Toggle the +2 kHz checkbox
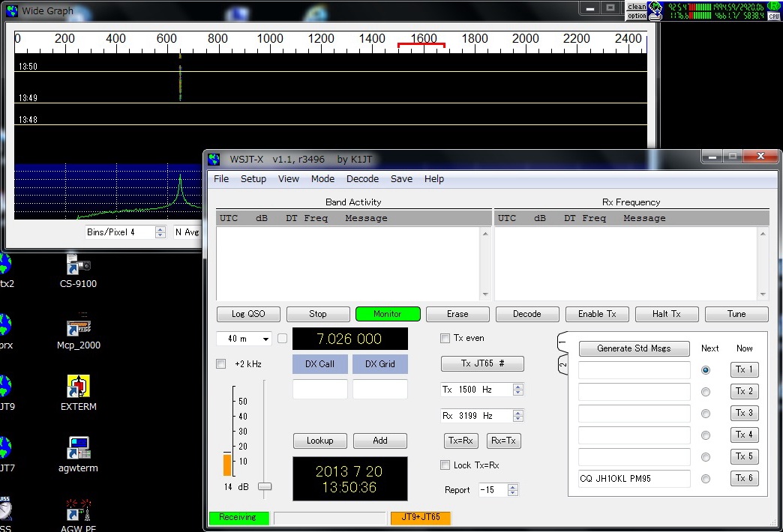 click(x=221, y=364)
